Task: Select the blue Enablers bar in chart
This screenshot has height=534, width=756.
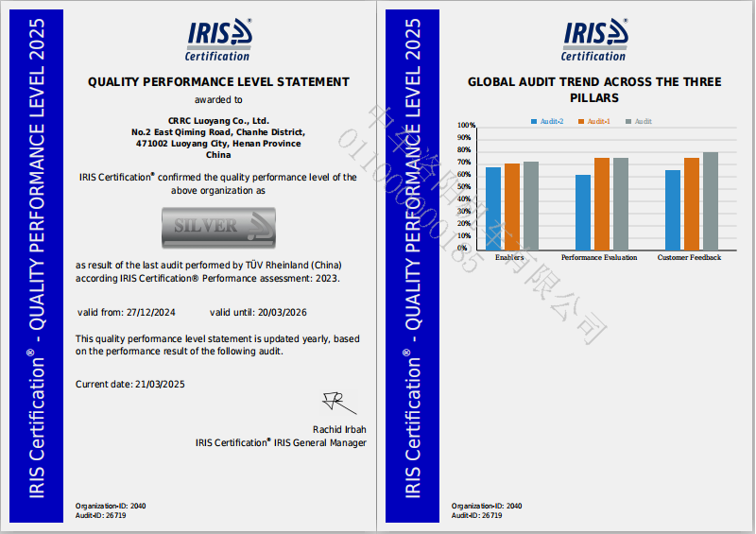Action: (493, 208)
